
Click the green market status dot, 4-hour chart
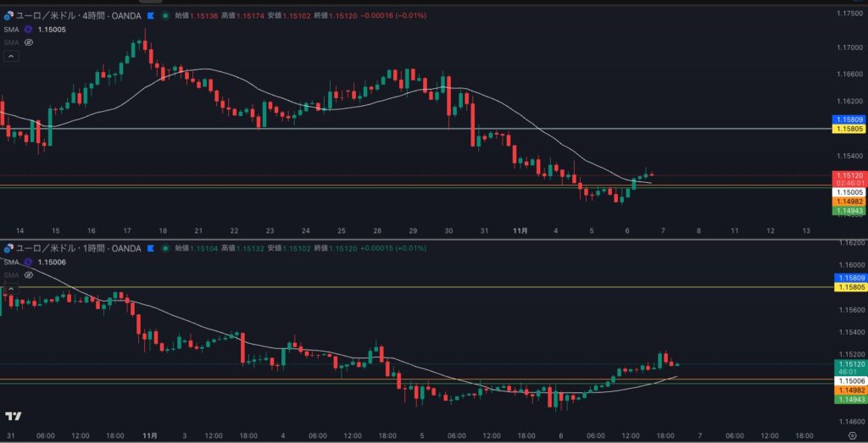[164, 15]
